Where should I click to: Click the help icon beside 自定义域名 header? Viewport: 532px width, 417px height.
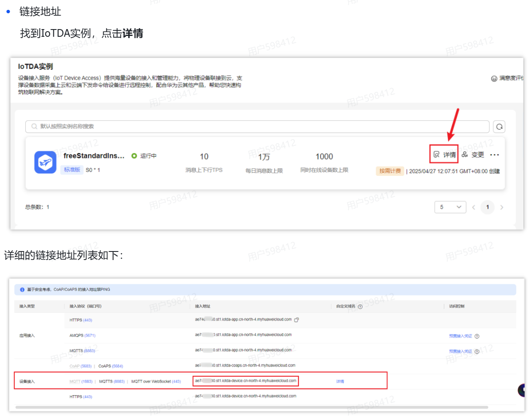point(360,307)
